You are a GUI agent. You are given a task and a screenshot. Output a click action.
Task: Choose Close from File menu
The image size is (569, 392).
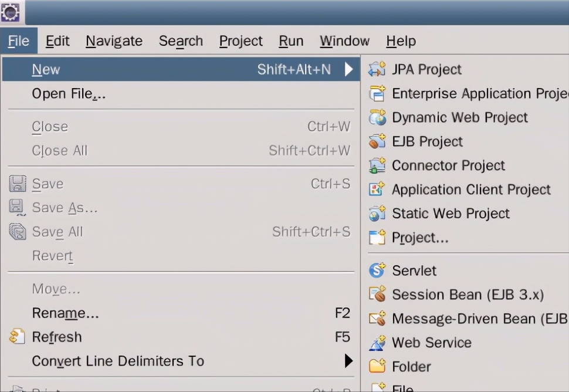point(181,126)
